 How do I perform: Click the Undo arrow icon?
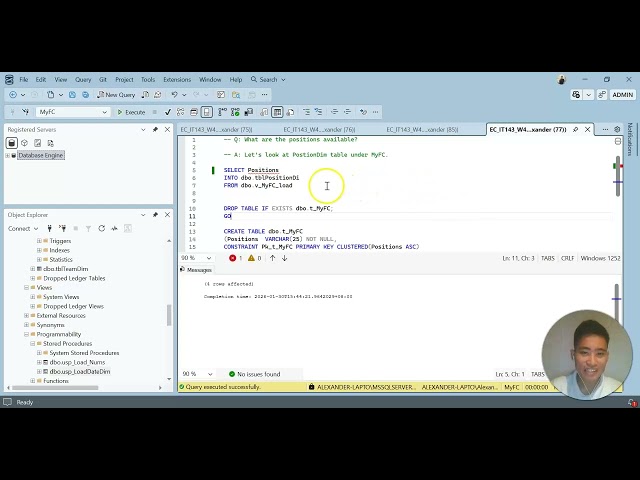(x=174, y=95)
